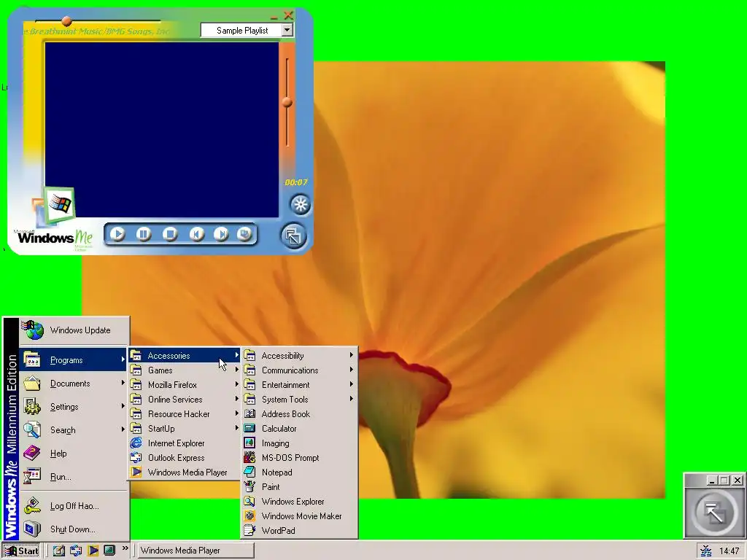Click the first quick launch icon on the taskbar
Viewport: 747px width, 560px height.
[59, 551]
